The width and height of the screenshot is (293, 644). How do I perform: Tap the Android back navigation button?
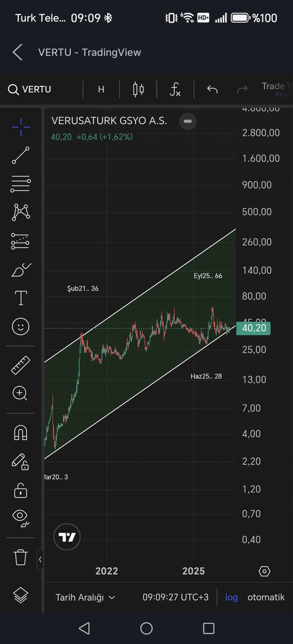[x=84, y=628]
